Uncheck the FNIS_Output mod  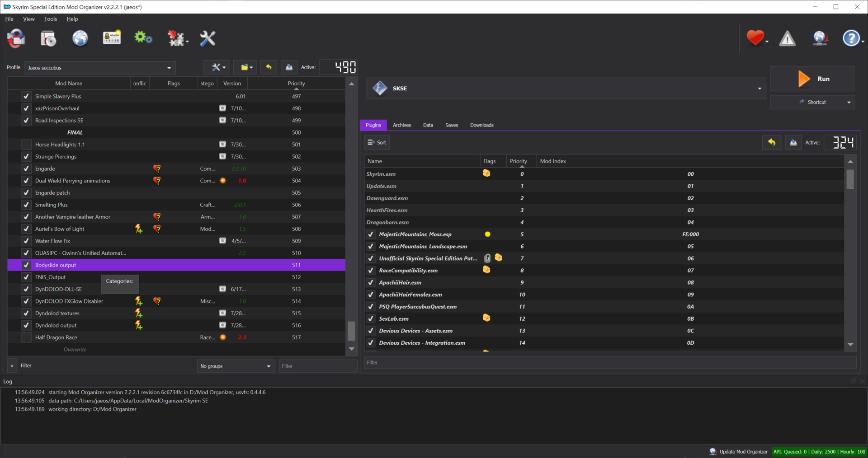point(26,277)
